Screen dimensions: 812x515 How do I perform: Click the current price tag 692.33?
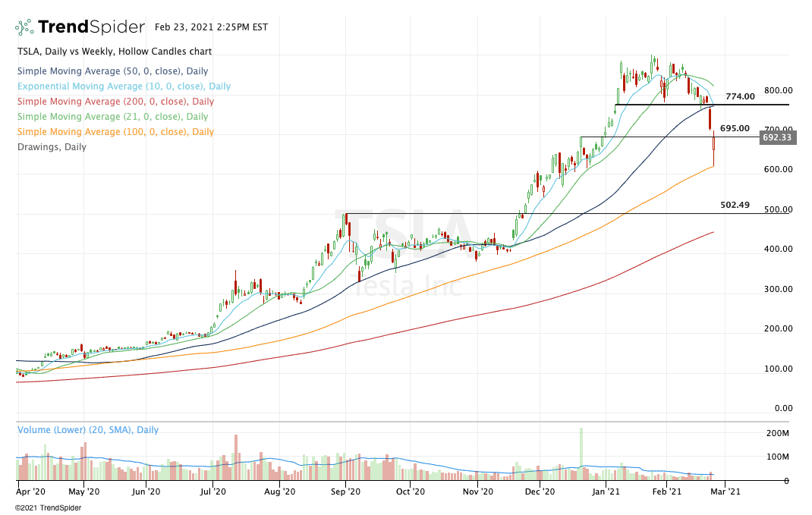[778, 138]
